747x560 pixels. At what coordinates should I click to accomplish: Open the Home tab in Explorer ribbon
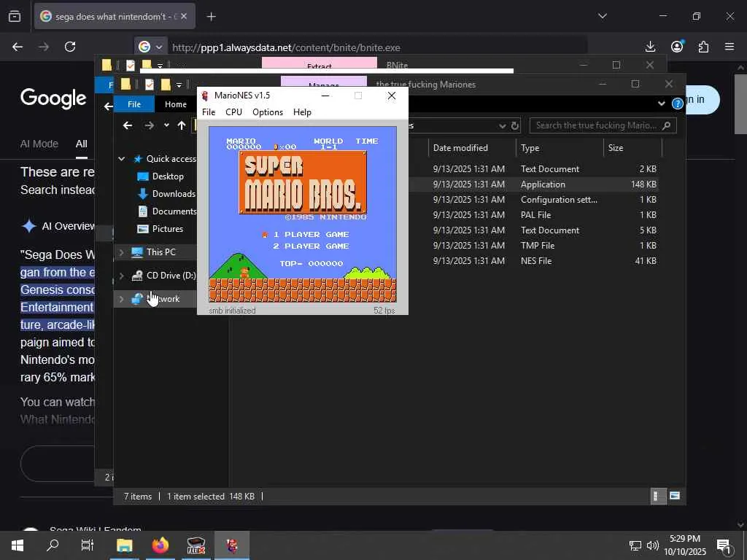coord(175,104)
